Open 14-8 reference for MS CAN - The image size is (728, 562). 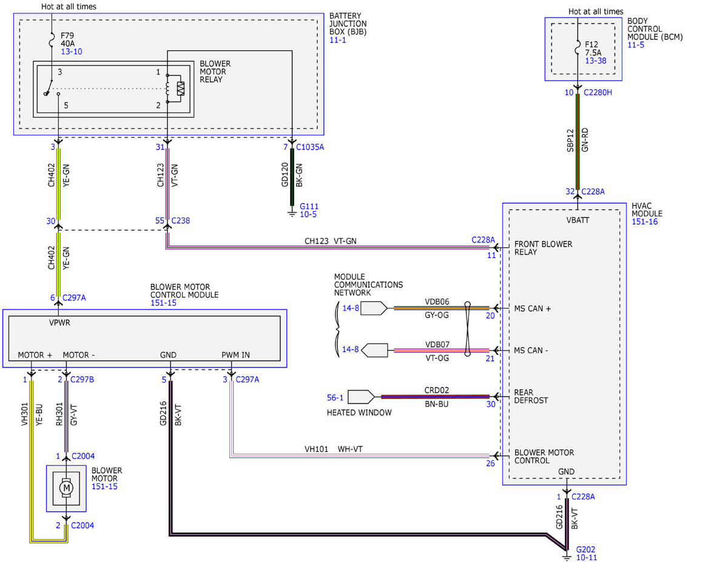pos(351,350)
